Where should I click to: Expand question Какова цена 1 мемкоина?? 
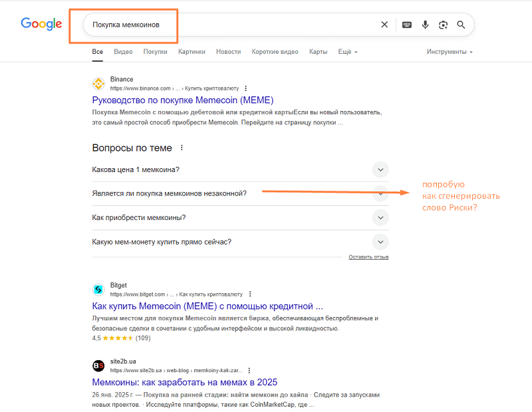pos(240,169)
